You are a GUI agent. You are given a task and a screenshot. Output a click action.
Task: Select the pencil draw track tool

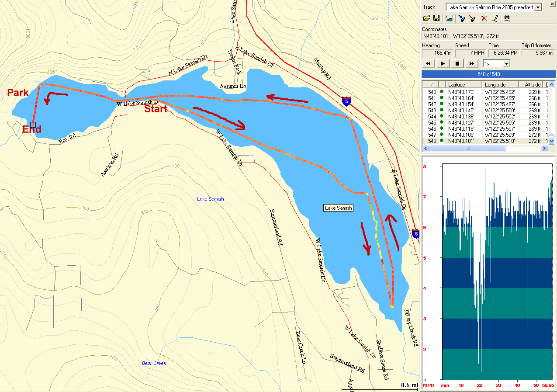495,18
